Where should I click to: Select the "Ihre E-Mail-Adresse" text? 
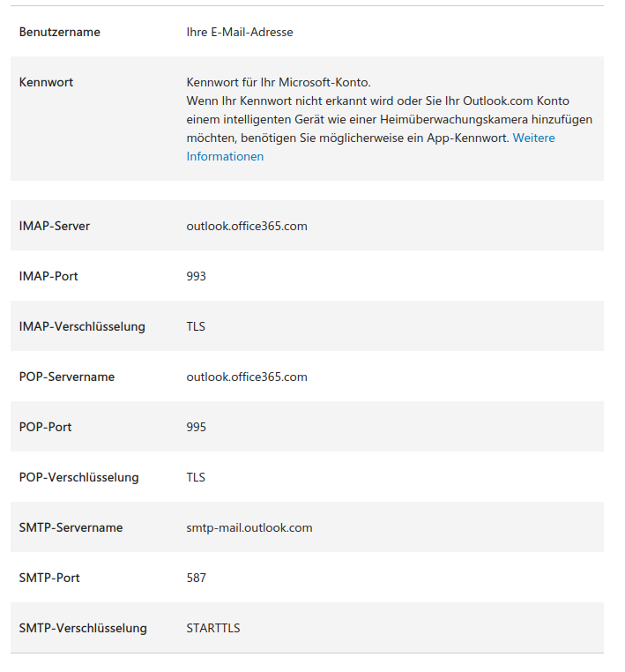[x=240, y=32]
